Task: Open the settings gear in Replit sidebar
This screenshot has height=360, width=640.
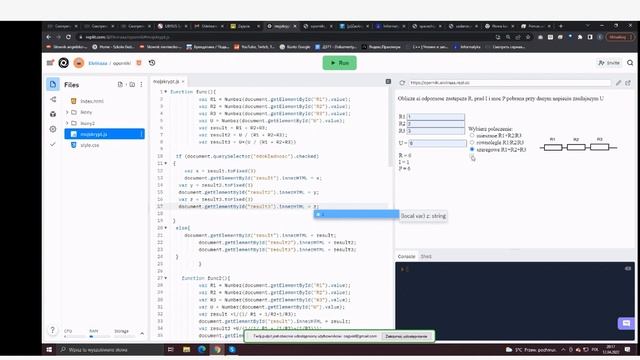Action: tap(53, 129)
